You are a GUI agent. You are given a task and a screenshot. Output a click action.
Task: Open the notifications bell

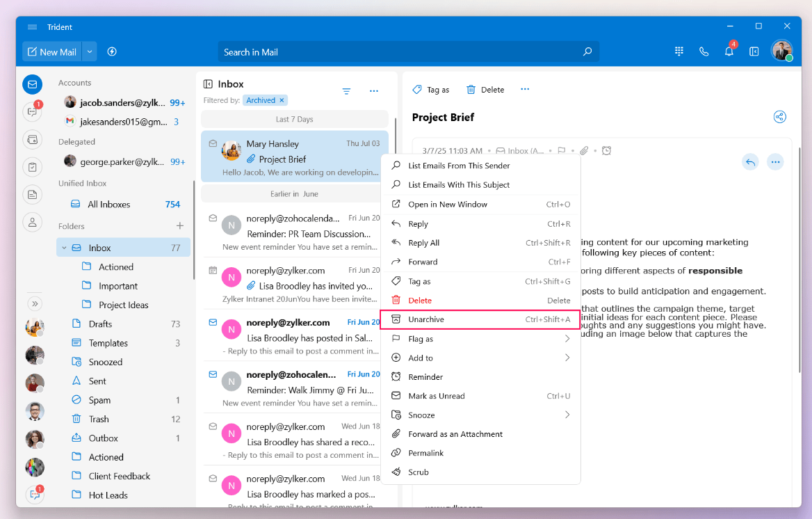[x=729, y=51]
